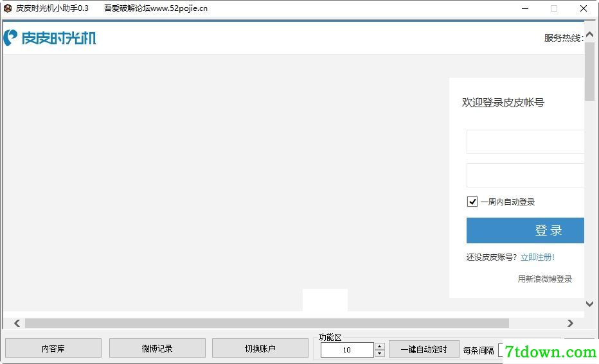The image size is (599, 364).
Task: Open 微博记录 button
Action: coord(157,349)
